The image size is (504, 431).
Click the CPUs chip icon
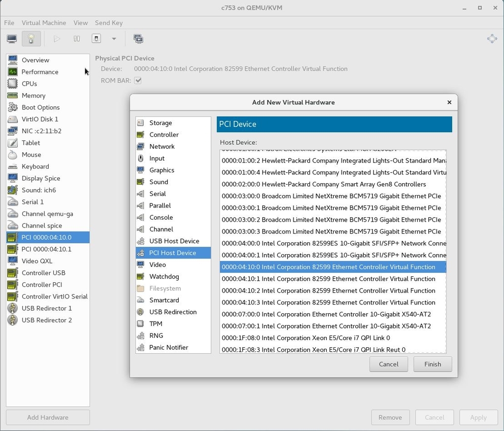pyautogui.click(x=12, y=84)
